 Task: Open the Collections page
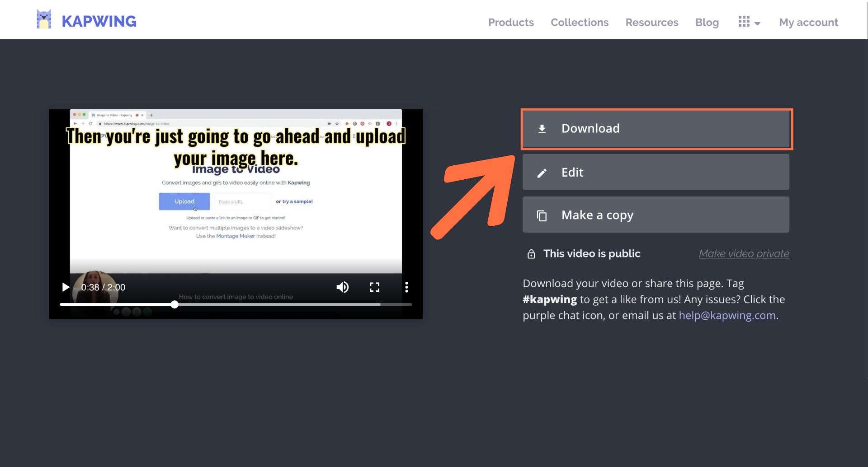(x=579, y=22)
